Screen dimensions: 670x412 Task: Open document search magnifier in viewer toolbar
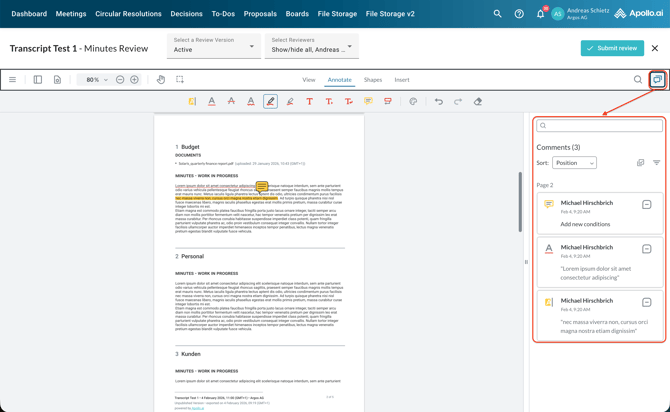click(637, 80)
